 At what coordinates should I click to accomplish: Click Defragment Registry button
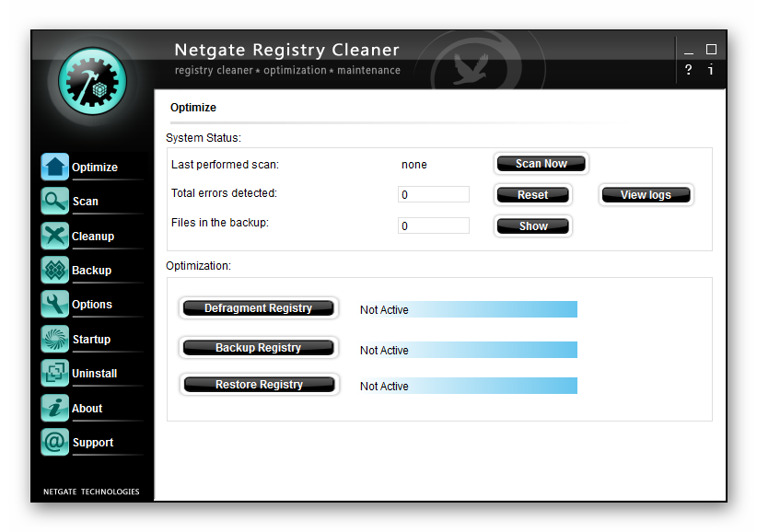pos(258,308)
